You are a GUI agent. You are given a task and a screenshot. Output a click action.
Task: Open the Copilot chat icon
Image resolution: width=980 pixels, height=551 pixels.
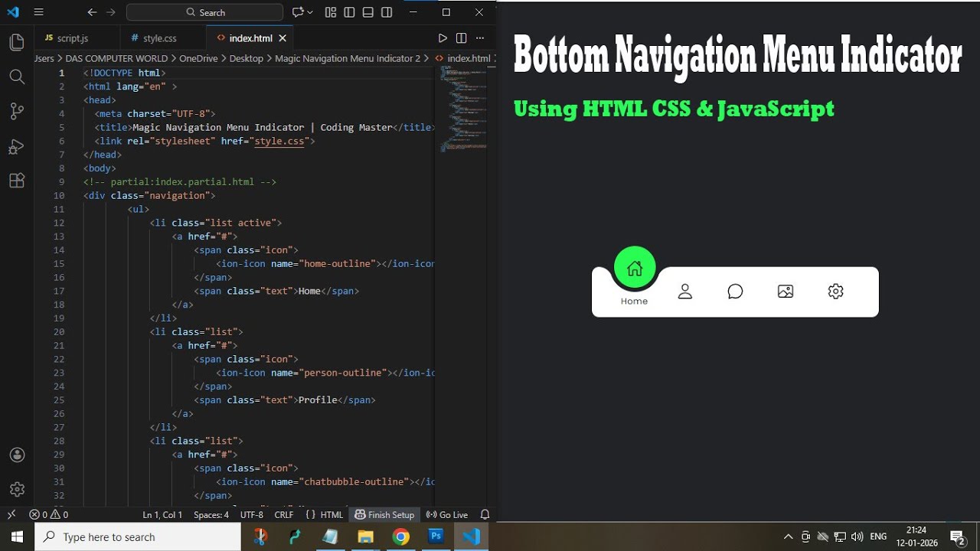pyautogui.click(x=298, y=12)
